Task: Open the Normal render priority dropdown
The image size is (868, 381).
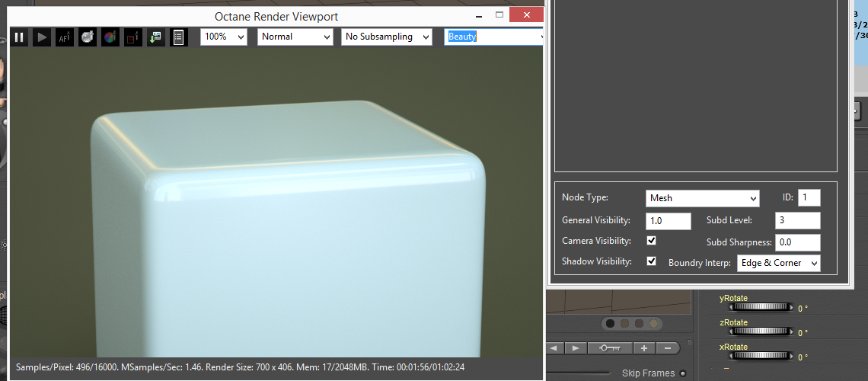Action: pyautogui.click(x=295, y=37)
